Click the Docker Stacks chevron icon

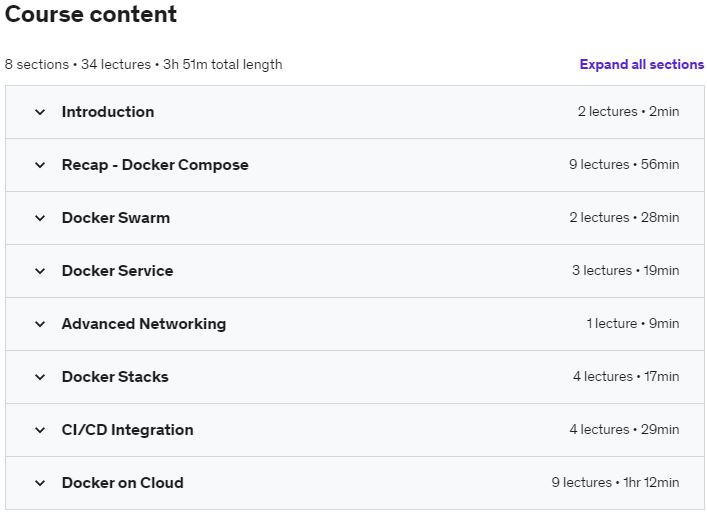coord(40,377)
